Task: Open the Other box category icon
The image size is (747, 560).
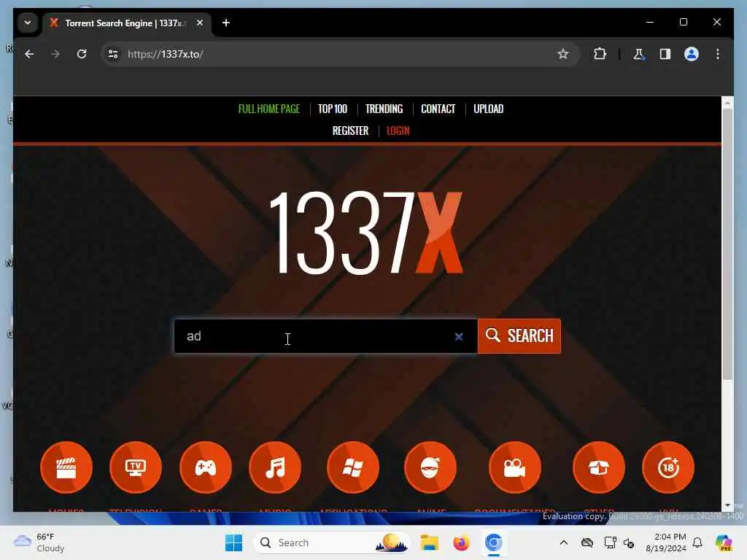Action: [599, 467]
